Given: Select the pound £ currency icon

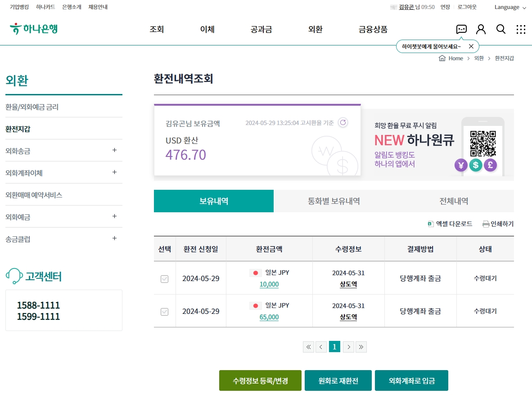Looking at the screenshot, I should [491, 165].
